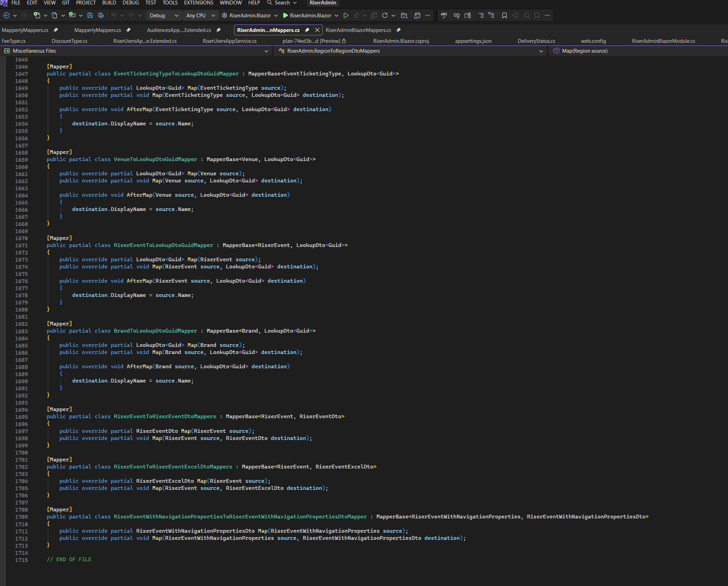Image resolution: width=728 pixels, height=586 pixels.
Task: Click the Save All toolbar icon
Action: tap(101, 15)
